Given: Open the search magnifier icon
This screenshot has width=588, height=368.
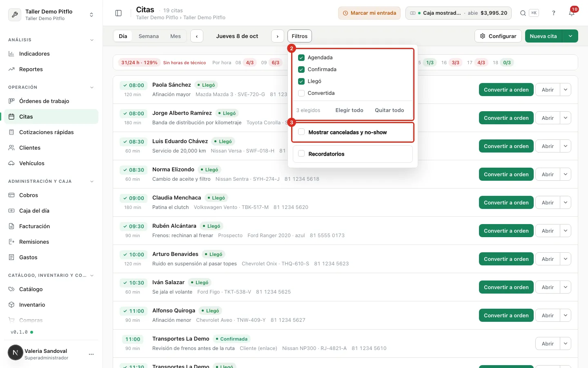Looking at the screenshot, I should click(523, 13).
